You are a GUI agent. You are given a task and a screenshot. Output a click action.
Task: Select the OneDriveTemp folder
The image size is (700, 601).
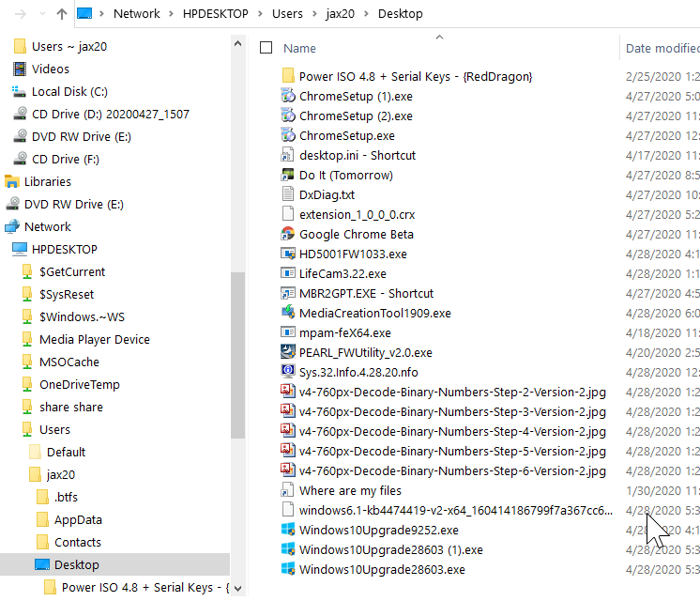80,384
